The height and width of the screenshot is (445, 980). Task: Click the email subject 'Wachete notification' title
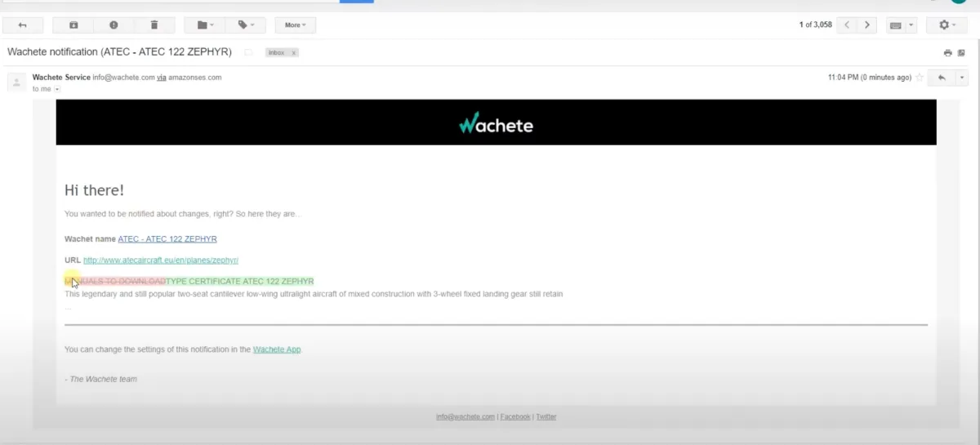(119, 52)
